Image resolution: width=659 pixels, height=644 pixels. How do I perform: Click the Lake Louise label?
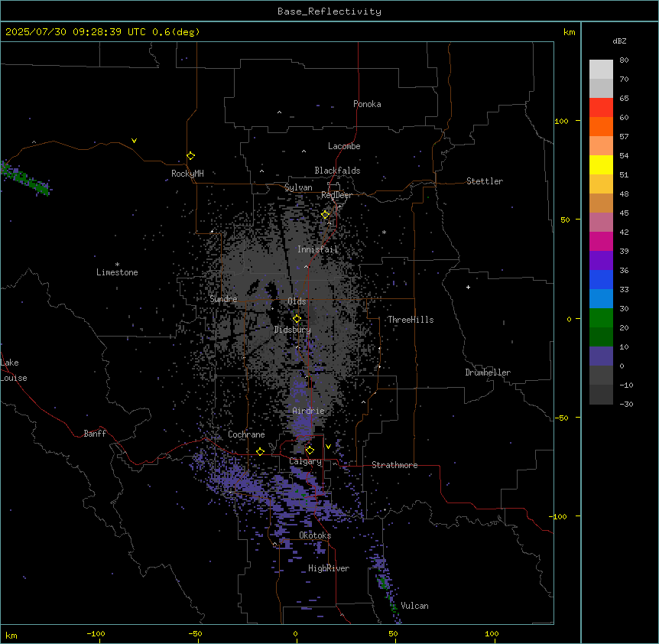[x=14, y=370]
